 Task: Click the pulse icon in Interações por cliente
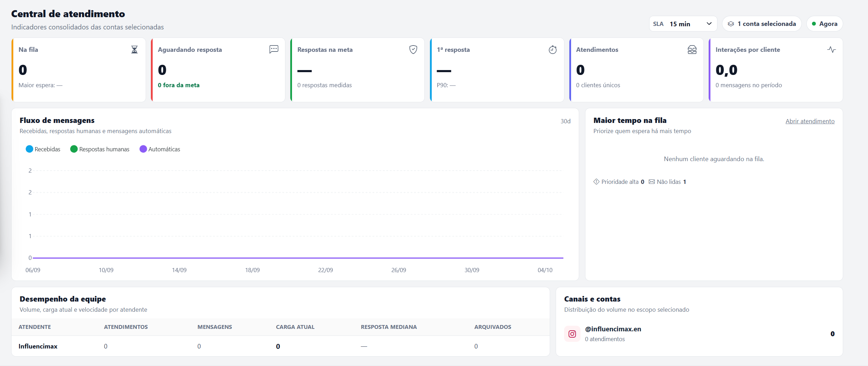[832, 50]
